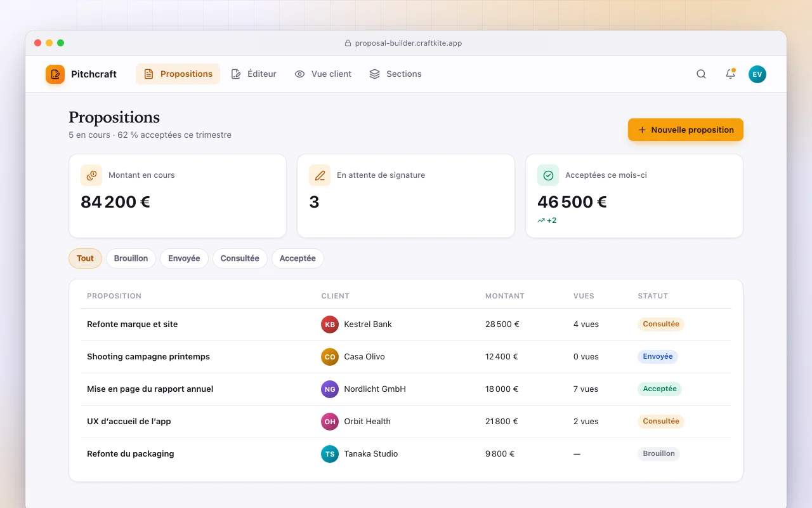Screen dimensions: 812x508
Task: Click the Statut column header
Action: point(653,296)
